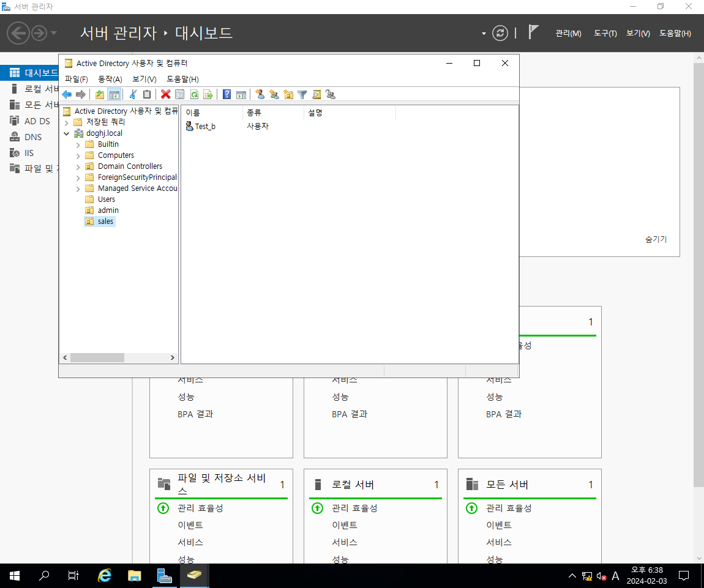Open the Windows Start menu
Screen dimensions: 704x588
(14, 576)
